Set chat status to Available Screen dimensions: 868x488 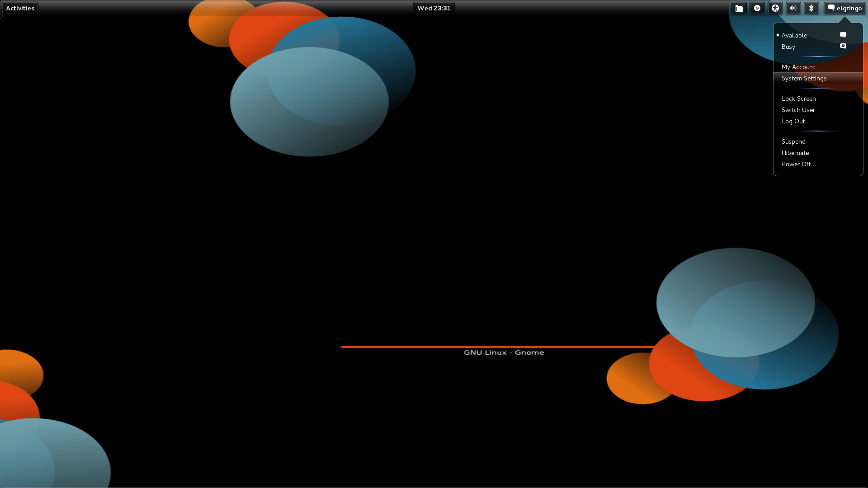(818, 35)
